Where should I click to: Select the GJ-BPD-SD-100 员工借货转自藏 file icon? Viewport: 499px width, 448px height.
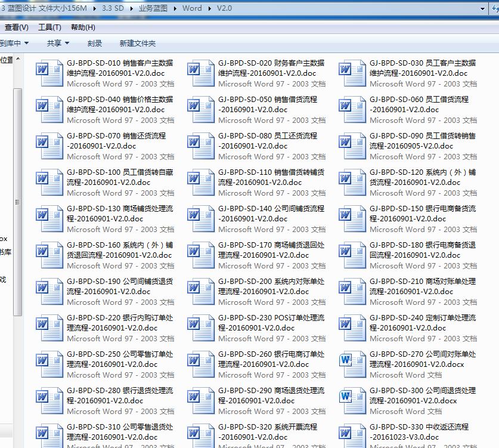pyautogui.click(x=49, y=183)
